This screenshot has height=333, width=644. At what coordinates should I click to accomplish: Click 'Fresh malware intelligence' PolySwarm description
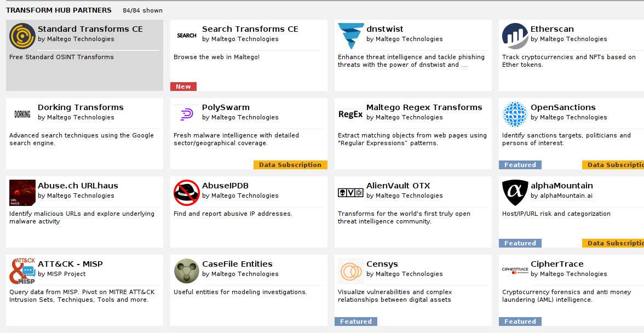pos(236,139)
